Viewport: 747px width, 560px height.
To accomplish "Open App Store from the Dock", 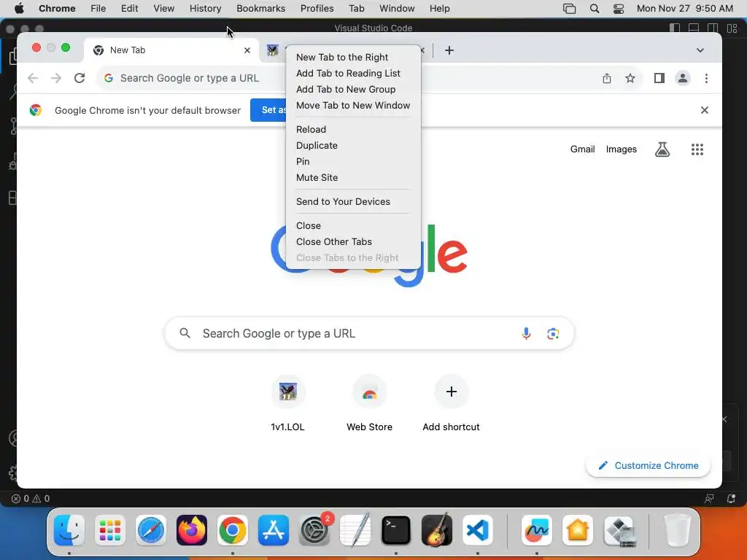I will click(274, 530).
